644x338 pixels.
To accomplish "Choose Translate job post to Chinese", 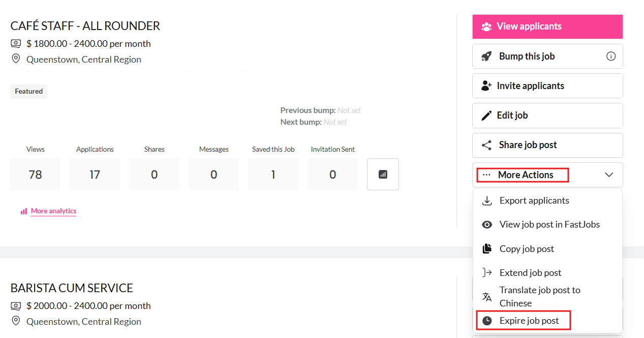I will tap(539, 296).
